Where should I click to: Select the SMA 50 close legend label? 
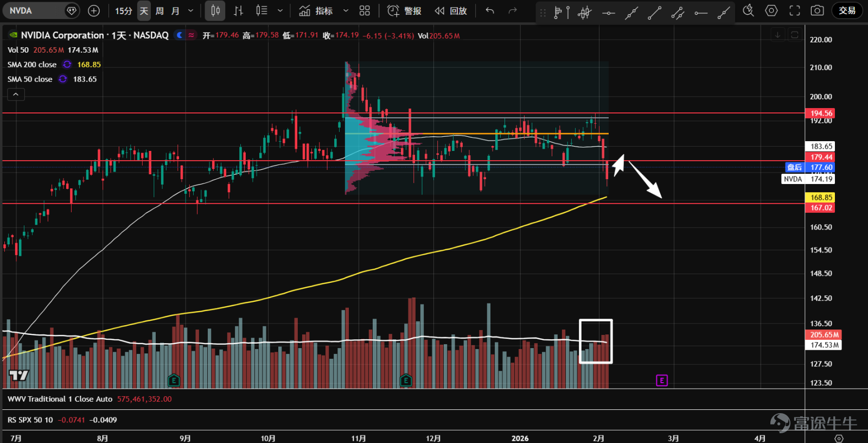pos(30,79)
